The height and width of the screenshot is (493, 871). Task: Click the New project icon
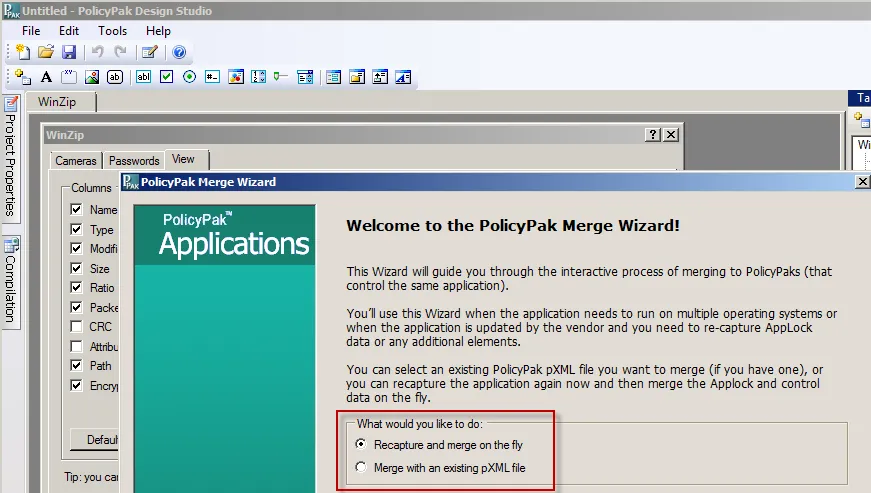pos(23,52)
